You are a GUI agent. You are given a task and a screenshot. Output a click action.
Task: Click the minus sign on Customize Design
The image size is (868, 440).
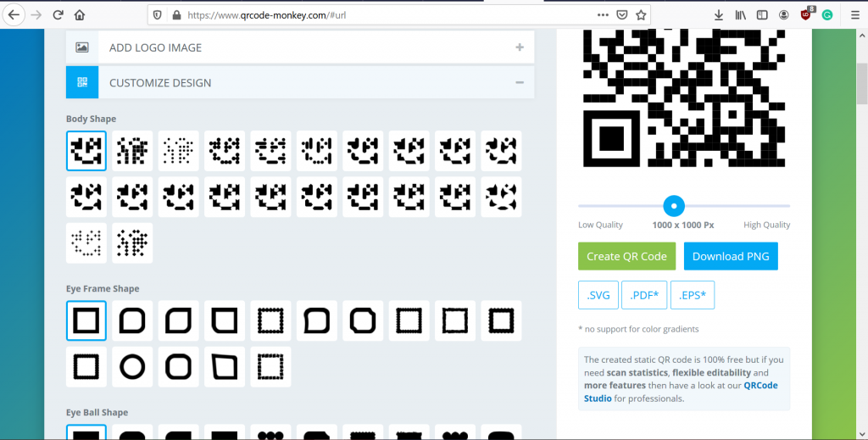click(x=520, y=82)
